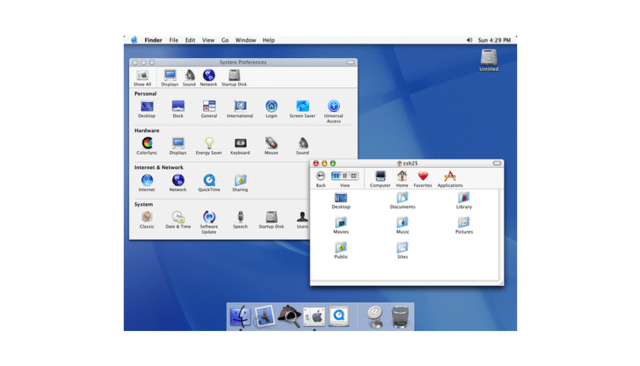Click Show All in System Preferences toolbar

tap(142, 78)
